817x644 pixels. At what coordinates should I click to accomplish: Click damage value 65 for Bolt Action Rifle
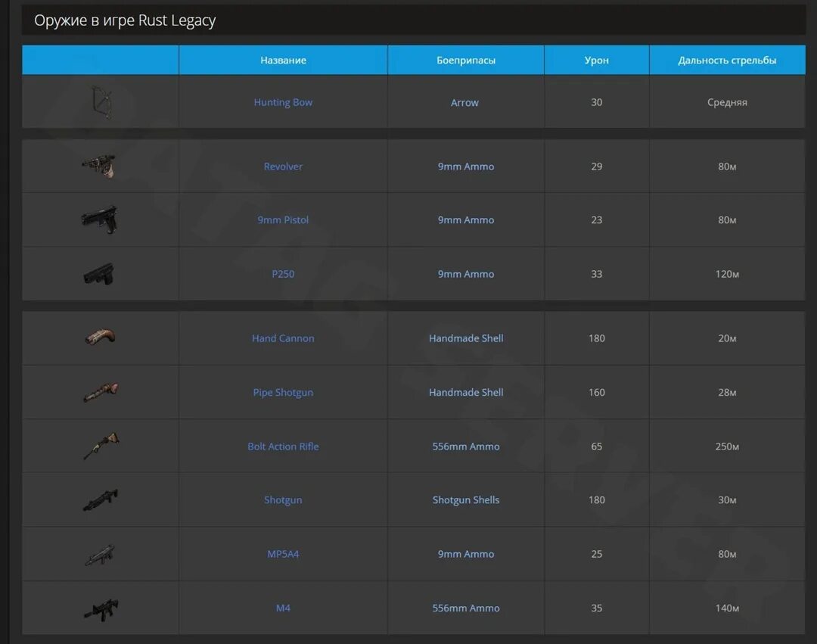click(x=597, y=446)
